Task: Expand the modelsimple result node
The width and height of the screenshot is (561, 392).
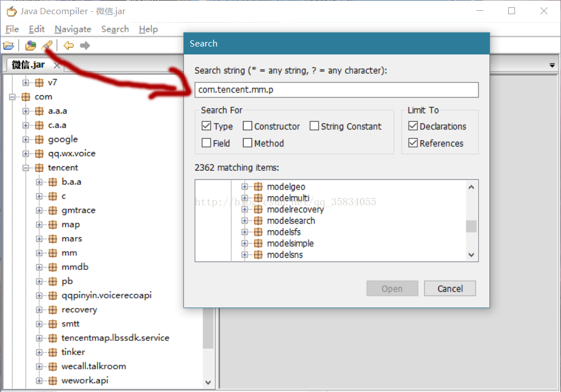Action: (x=244, y=243)
